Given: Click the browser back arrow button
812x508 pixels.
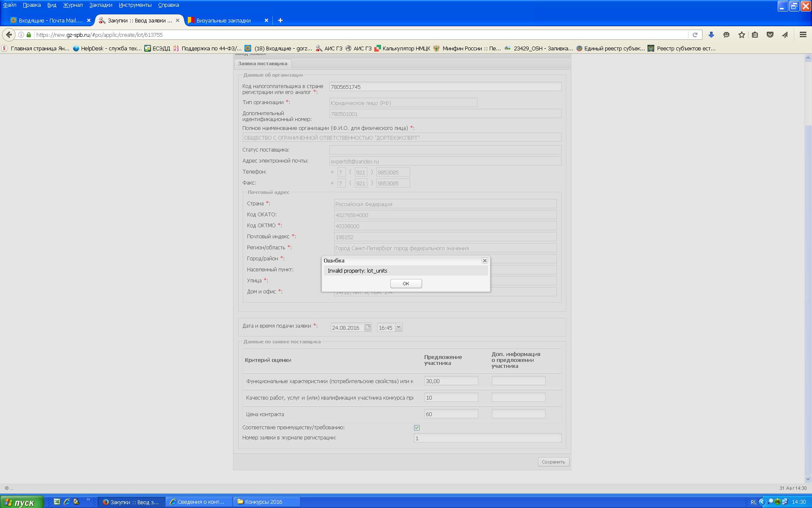Looking at the screenshot, I should point(9,35).
